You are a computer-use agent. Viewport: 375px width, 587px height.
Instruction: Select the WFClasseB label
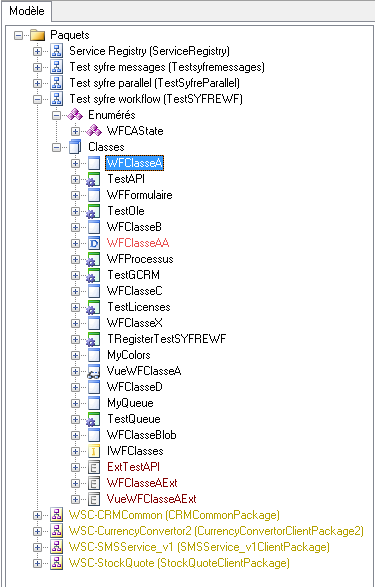coord(134,227)
